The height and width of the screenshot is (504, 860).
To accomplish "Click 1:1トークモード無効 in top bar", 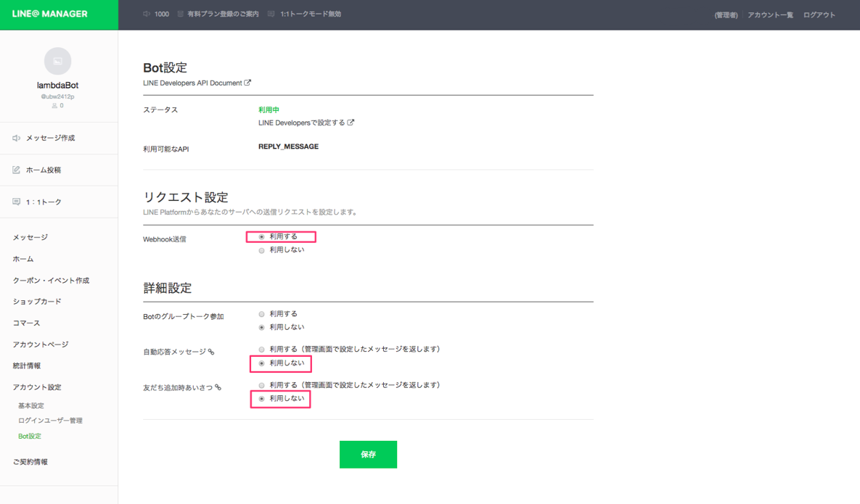I will (x=311, y=14).
